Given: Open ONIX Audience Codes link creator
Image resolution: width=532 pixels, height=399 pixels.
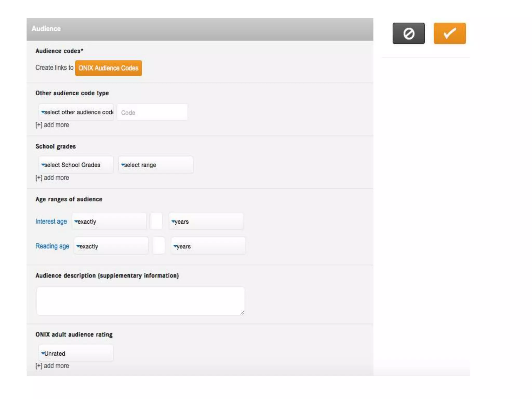Looking at the screenshot, I should coord(108,68).
